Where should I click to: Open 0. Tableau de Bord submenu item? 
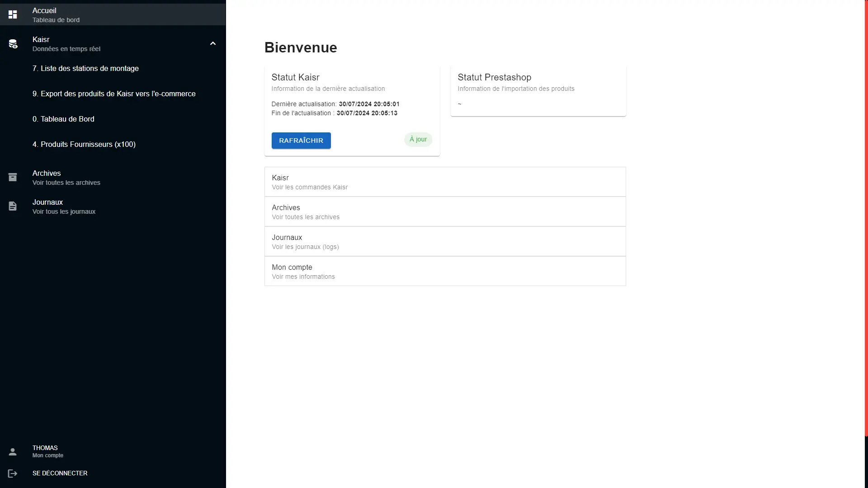pos(113,119)
